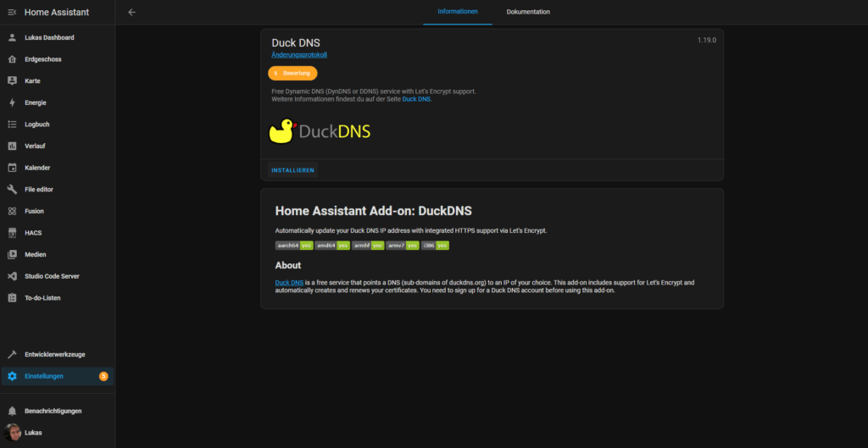Click the amd64 yes badge
868x448 pixels.
(x=332, y=245)
